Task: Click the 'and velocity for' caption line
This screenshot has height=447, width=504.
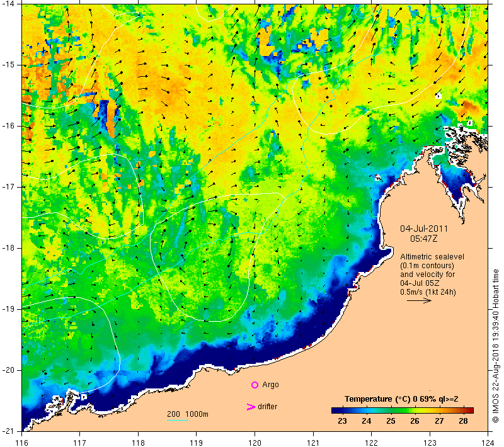Action: 428,274
